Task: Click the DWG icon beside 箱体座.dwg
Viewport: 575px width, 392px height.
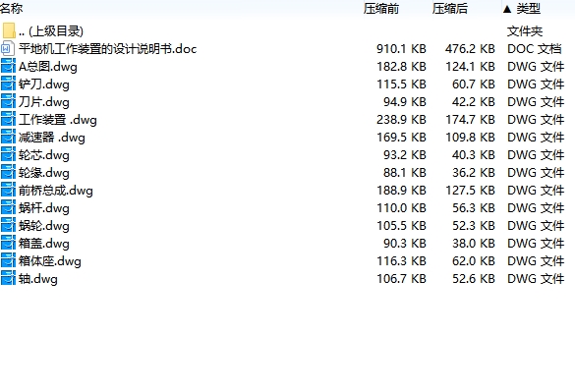Action: click(x=8, y=260)
